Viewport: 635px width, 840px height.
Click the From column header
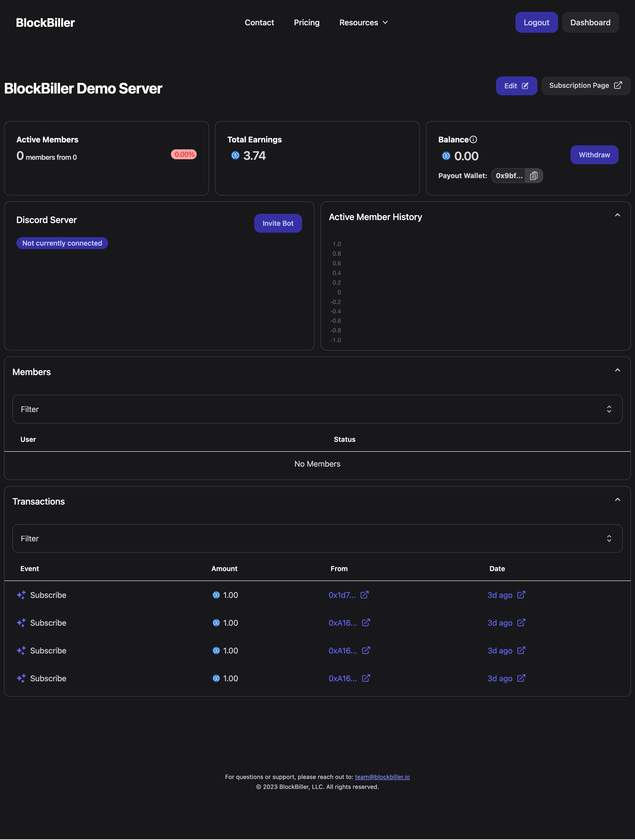339,569
